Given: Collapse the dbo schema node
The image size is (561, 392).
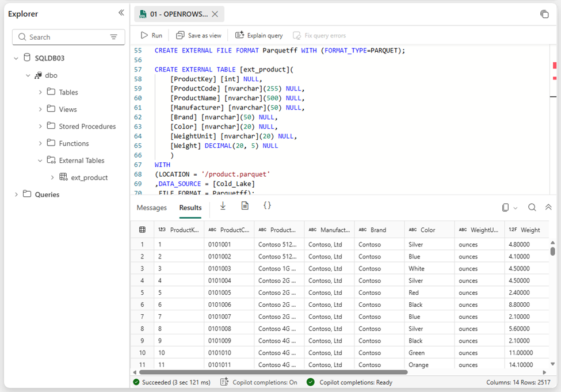Looking at the screenshot, I should point(28,75).
